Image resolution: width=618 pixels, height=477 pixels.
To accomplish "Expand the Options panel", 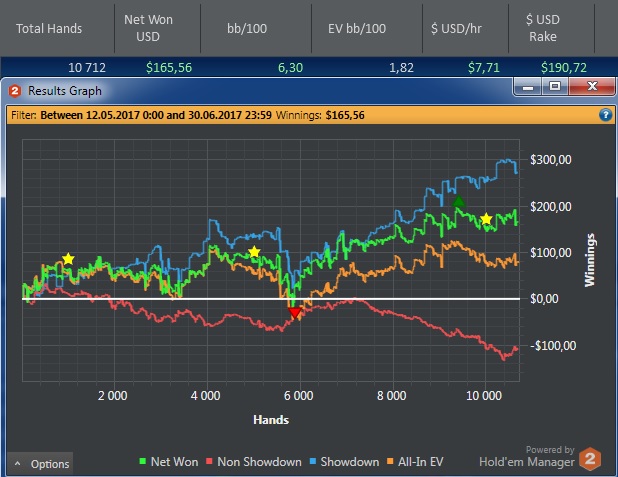I will (x=40, y=464).
